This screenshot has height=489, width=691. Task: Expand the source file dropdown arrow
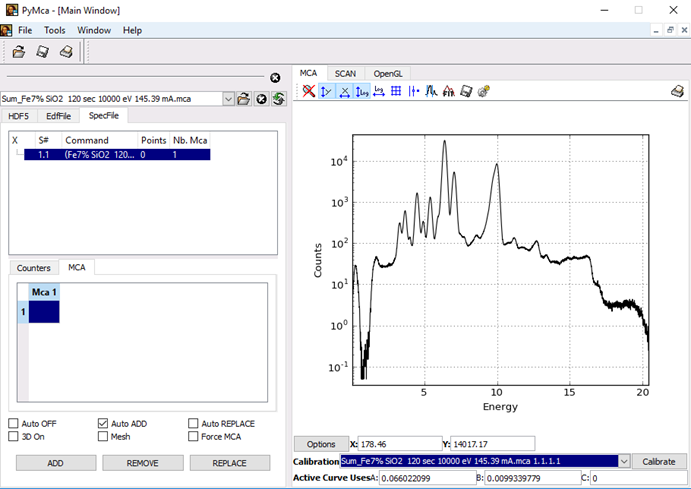228,99
